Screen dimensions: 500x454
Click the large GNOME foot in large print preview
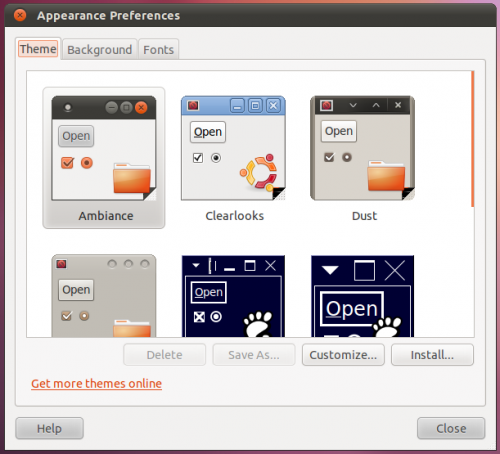(387, 327)
